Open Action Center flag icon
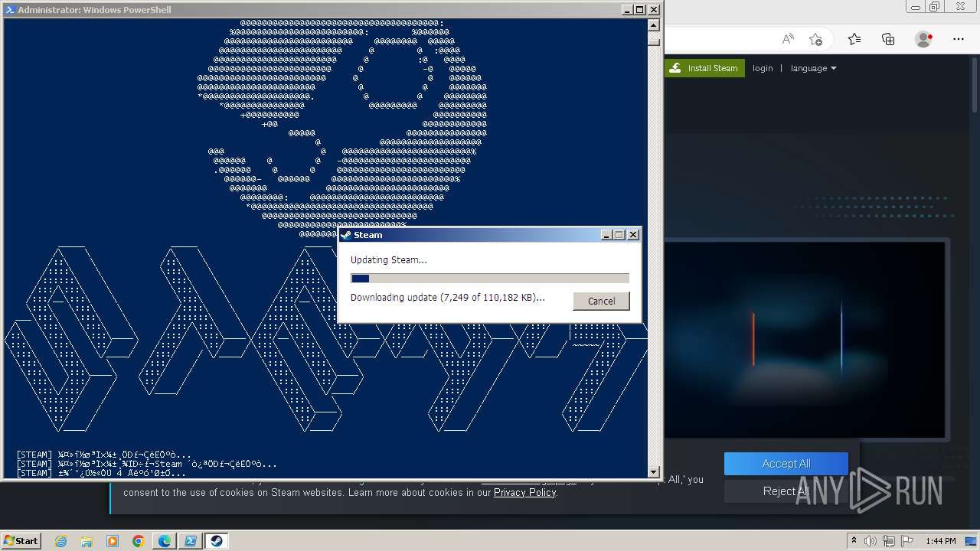This screenshot has width=980, height=551. coord(907,541)
